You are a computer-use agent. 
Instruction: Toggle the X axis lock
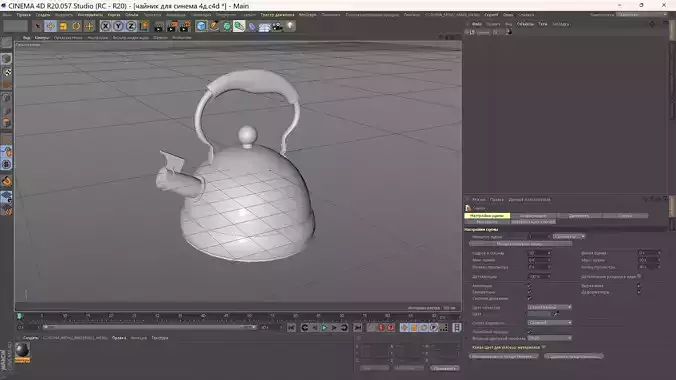point(105,26)
